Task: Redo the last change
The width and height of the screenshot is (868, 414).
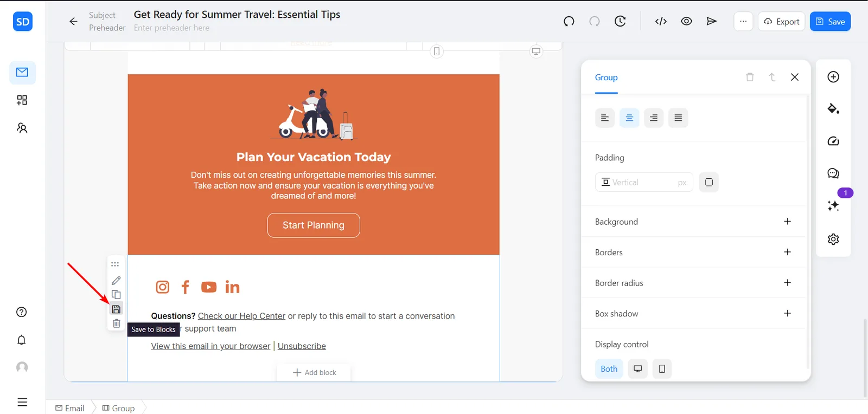Action: (x=595, y=21)
